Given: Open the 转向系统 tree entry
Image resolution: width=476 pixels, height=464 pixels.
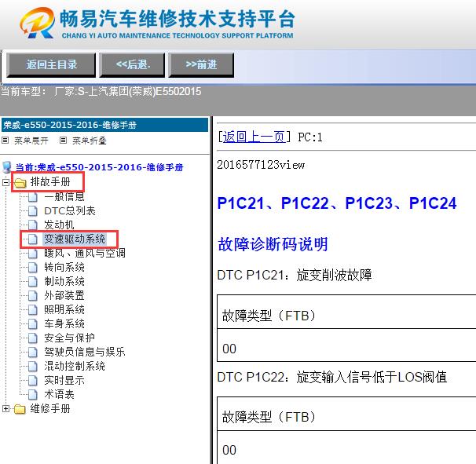Looking at the screenshot, I should click(64, 268).
